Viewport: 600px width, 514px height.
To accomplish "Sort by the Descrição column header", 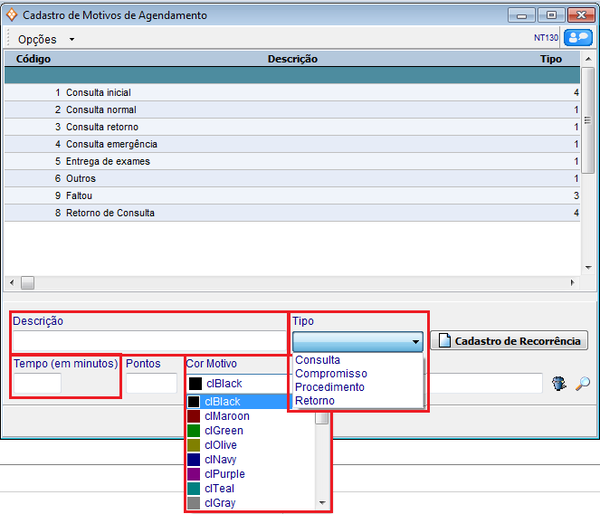I will [x=292, y=59].
